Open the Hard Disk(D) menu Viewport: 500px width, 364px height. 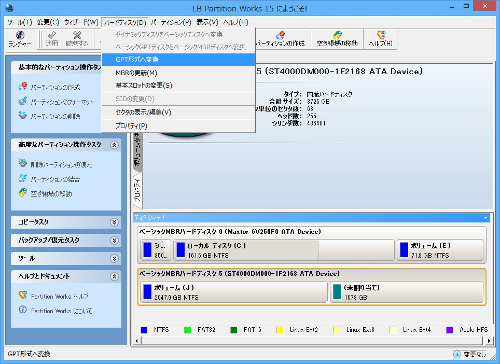pos(125,22)
